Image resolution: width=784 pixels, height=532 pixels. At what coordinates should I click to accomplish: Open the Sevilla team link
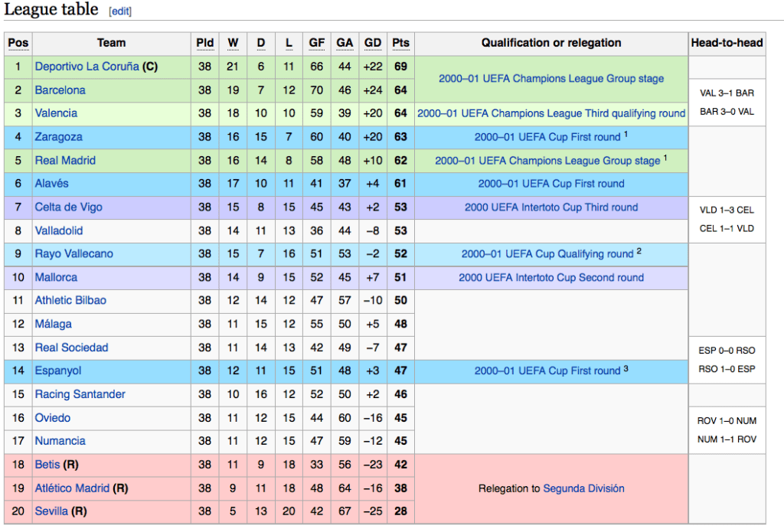click(x=53, y=511)
